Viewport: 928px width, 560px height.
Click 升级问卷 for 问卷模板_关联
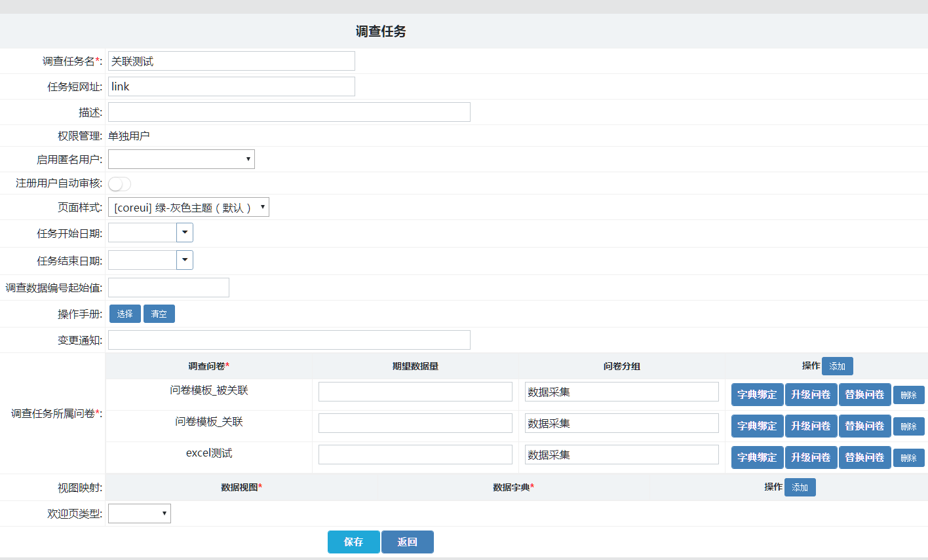(x=811, y=426)
